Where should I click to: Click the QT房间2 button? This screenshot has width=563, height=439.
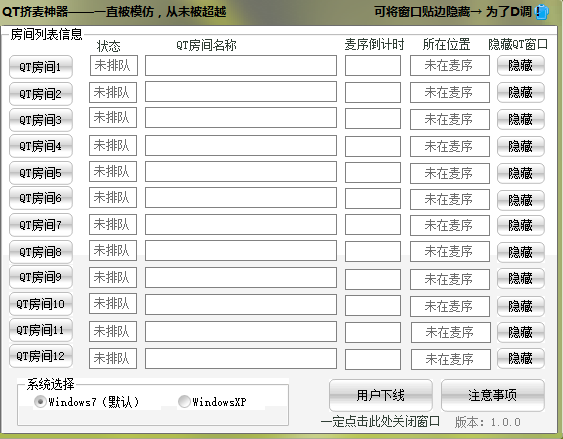click(x=41, y=94)
